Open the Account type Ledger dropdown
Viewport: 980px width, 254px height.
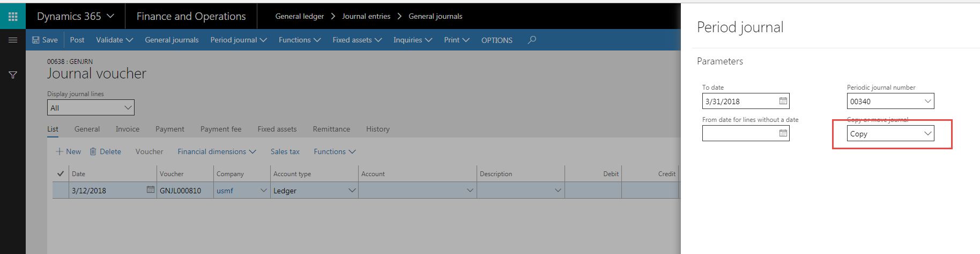[x=352, y=191]
